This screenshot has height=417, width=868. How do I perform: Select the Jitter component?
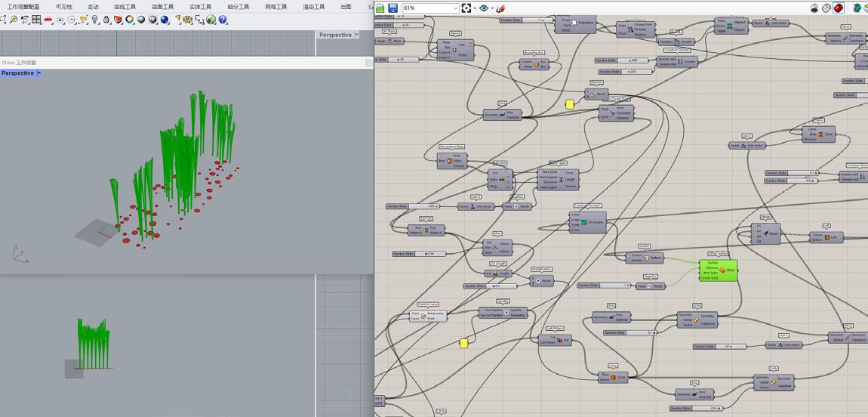[497, 248]
